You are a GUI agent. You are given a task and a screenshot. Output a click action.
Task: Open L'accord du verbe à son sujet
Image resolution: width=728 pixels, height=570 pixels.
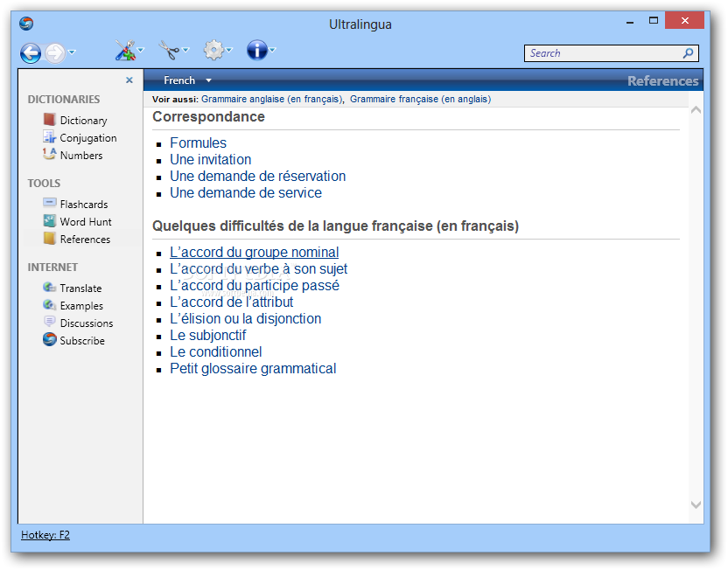[x=259, y=269]
